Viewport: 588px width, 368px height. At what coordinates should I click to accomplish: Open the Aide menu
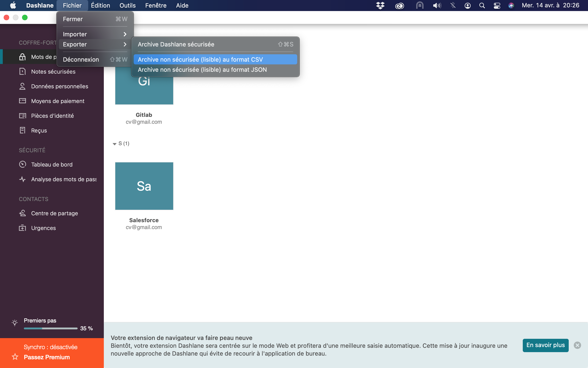point(182,5)
